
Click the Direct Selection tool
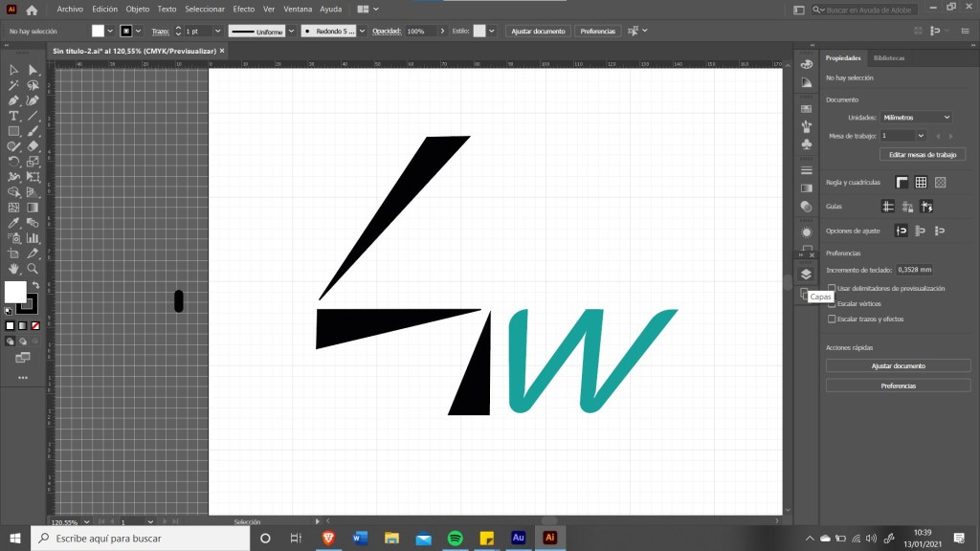click(33, 70)
